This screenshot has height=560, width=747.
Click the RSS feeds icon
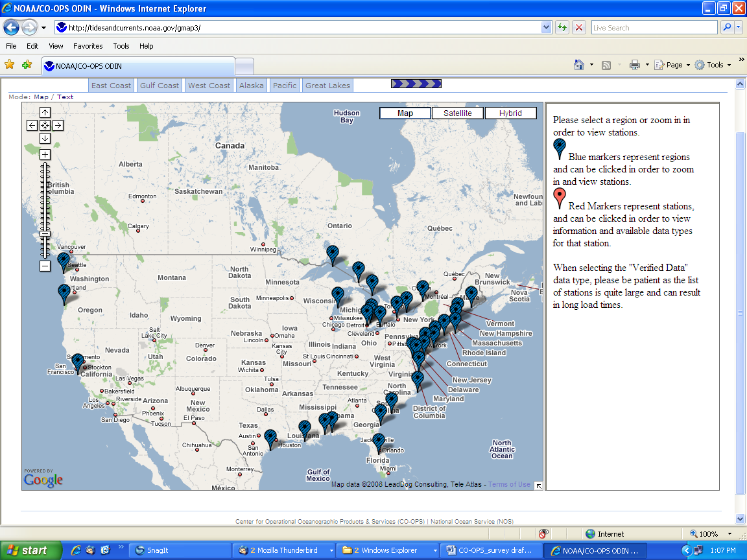coord(606,65)
